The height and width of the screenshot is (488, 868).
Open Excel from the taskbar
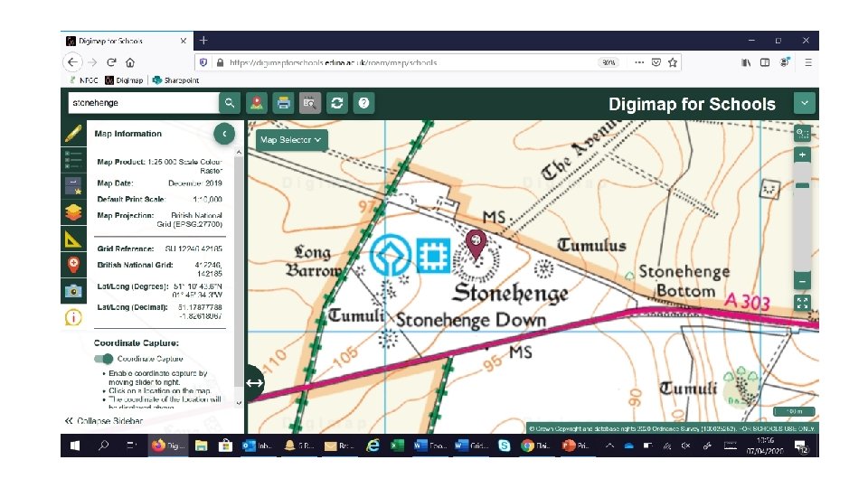click(398, 446)
